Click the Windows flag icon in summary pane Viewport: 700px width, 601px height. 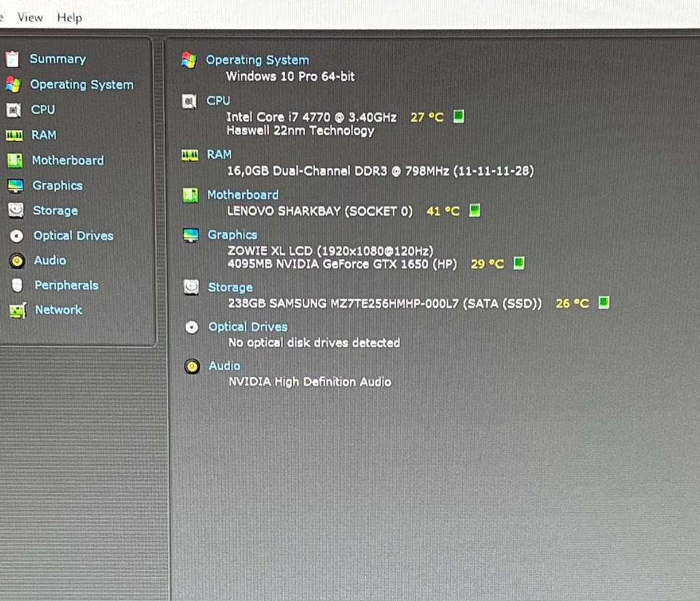[190, 60]
